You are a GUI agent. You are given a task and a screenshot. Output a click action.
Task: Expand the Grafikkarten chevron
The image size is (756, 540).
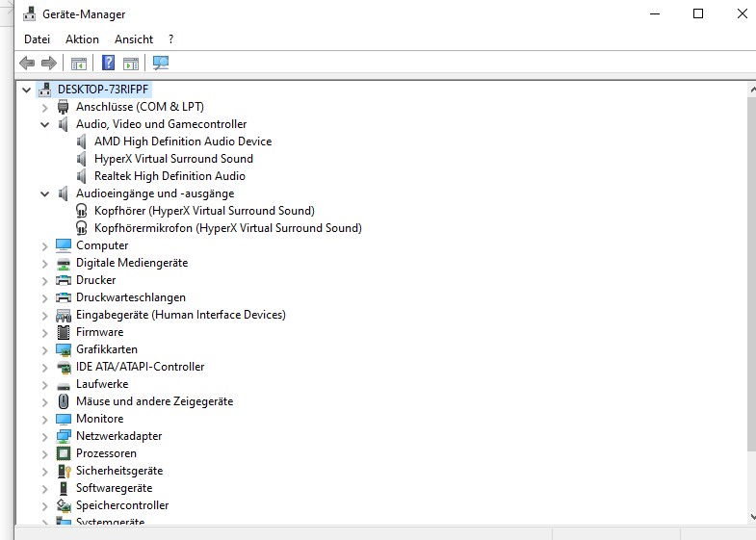pyautogui.click(x=45, y=350)
